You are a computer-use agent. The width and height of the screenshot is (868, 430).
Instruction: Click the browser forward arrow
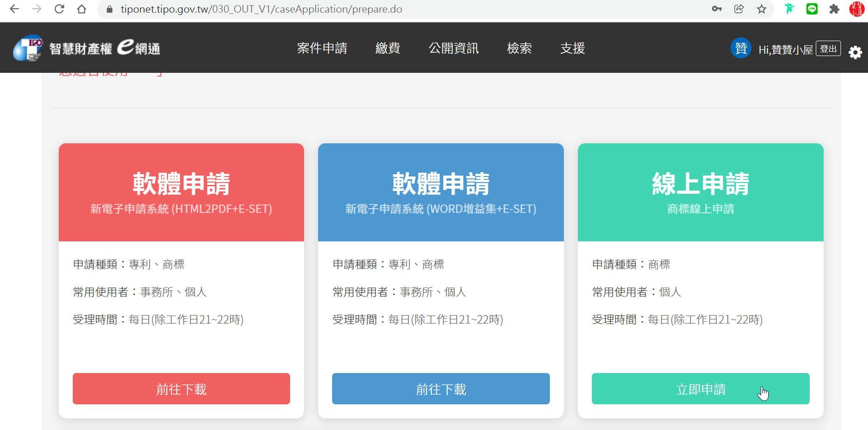[37, 9]
